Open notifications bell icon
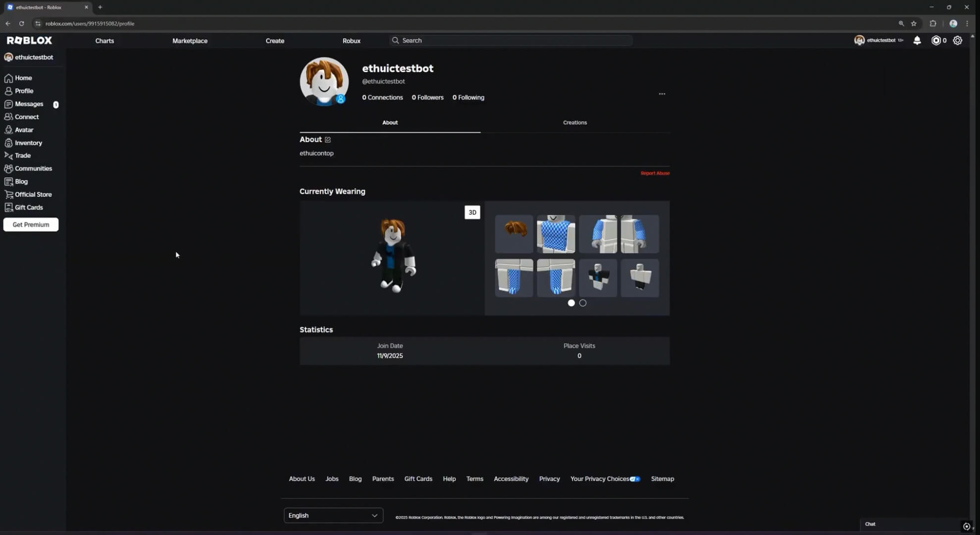 coord(917,41)
